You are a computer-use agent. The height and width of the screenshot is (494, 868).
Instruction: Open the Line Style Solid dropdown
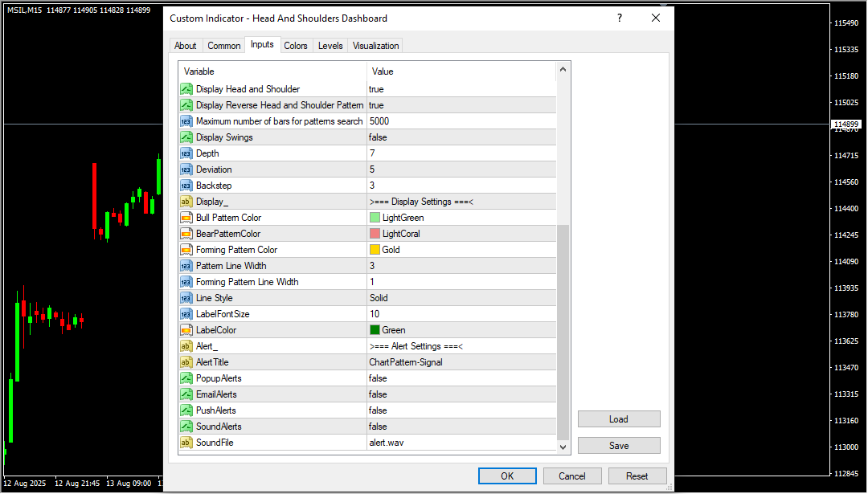(461, 298)
